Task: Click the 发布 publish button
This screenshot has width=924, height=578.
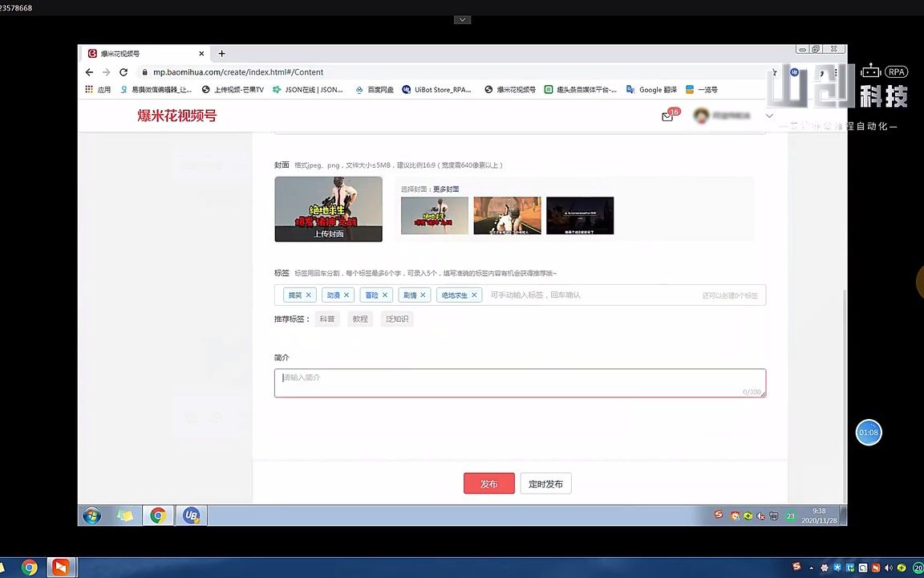Action: click(x=488, y=483)
